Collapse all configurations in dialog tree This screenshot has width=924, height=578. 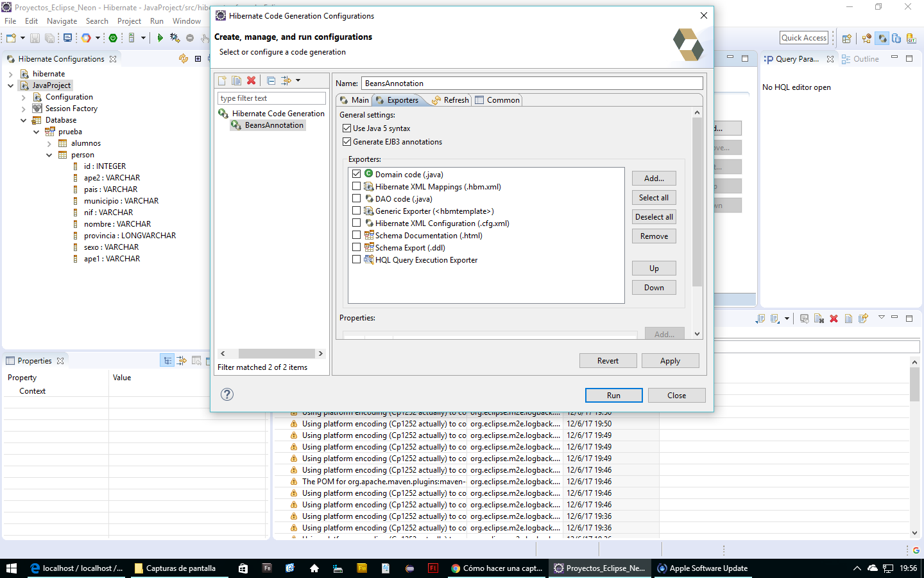click(271, 80)
